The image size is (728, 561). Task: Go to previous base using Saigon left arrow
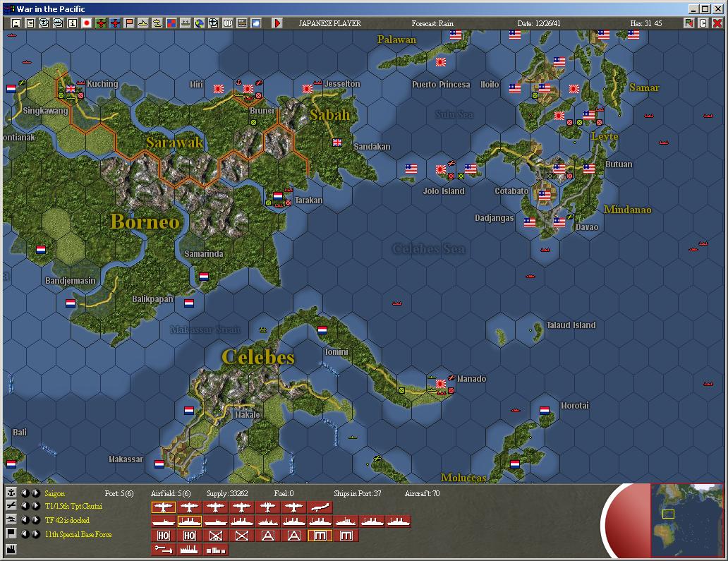(25, 493)
